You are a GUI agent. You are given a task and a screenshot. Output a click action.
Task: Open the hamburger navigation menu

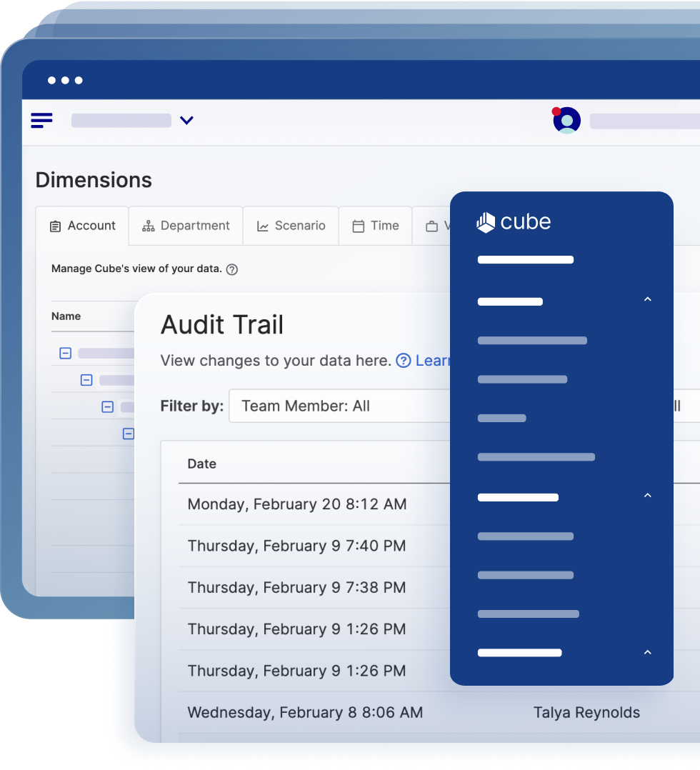coord(41,120)
